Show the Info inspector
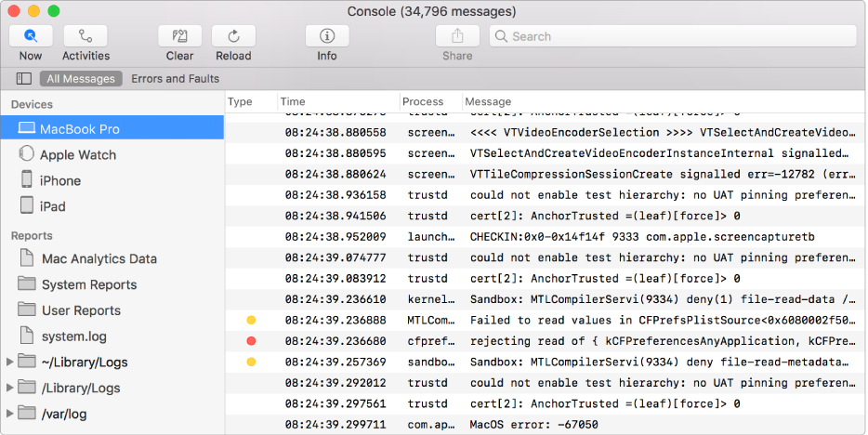This screenshot has height=435, width=868. 327,36
